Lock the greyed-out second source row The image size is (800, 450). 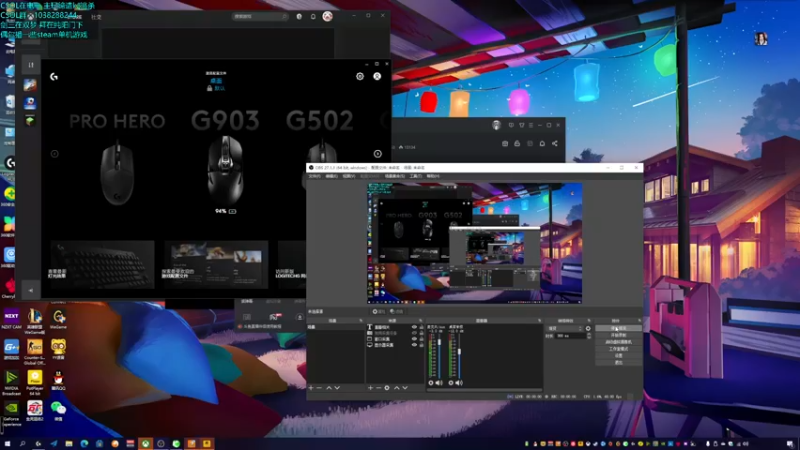click(421, 333)
